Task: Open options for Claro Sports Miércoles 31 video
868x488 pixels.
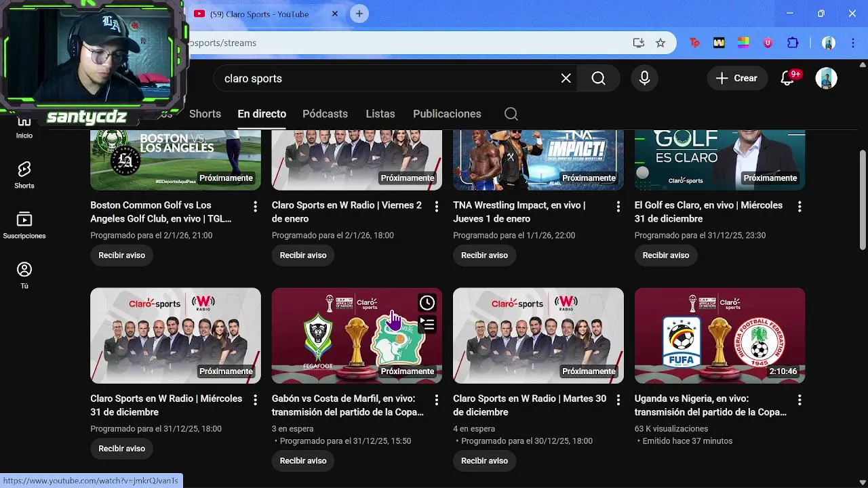Action: pyautogui.click(x=256, y=400)
